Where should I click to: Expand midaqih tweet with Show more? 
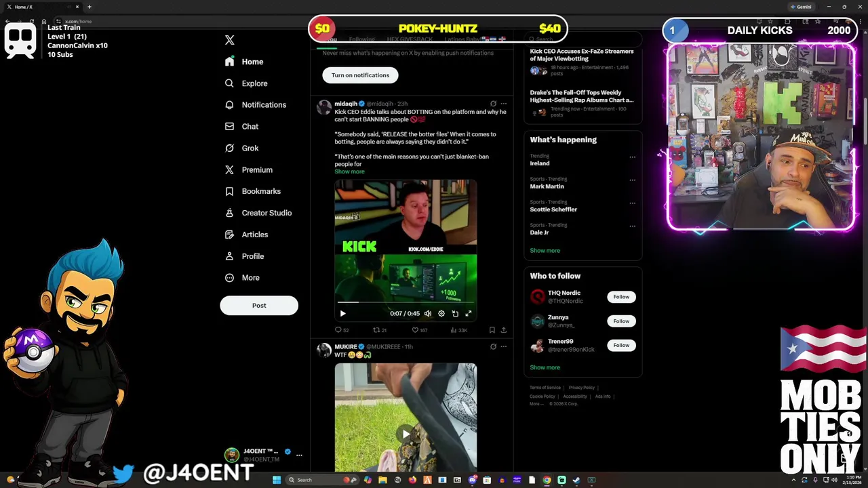(349, 171)
